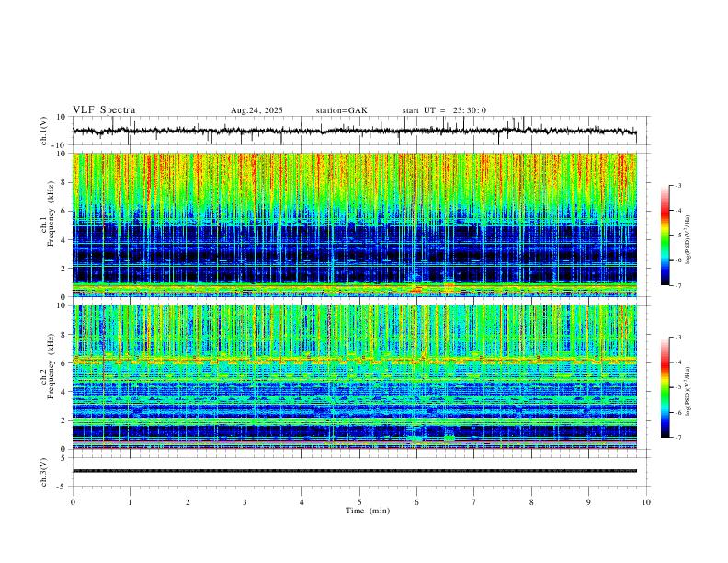The width and height of the screenshot is (728, 563).
Task: Click upper color bar "-3" tick
Action: click(x=678, y=186)
